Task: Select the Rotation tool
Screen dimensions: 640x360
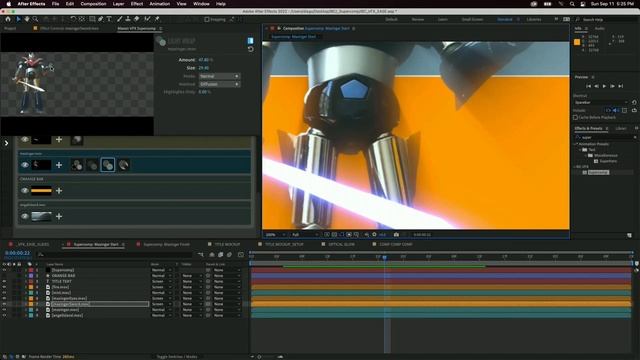Action: coord(73,19)
